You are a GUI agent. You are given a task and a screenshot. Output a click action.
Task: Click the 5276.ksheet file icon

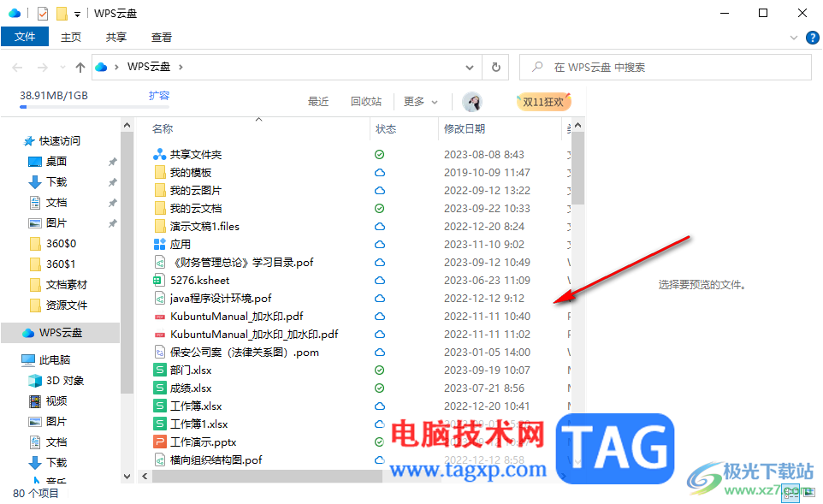(160, 281)
